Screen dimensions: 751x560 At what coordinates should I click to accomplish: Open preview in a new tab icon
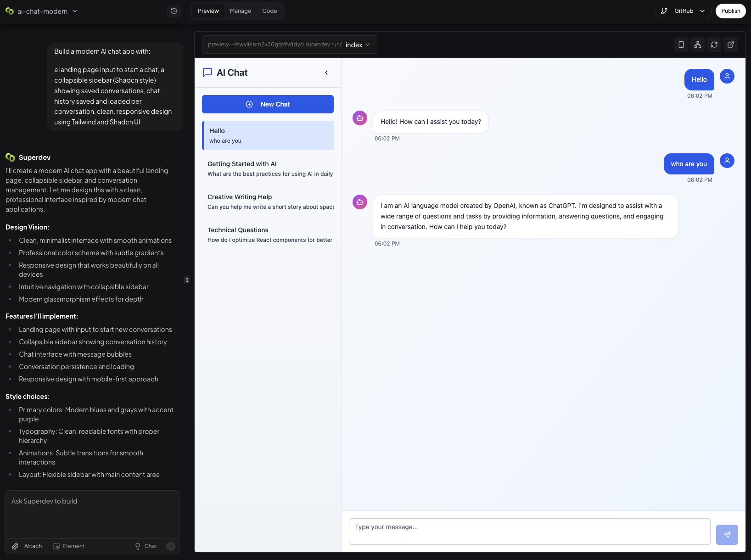click(x=730, y=45)
